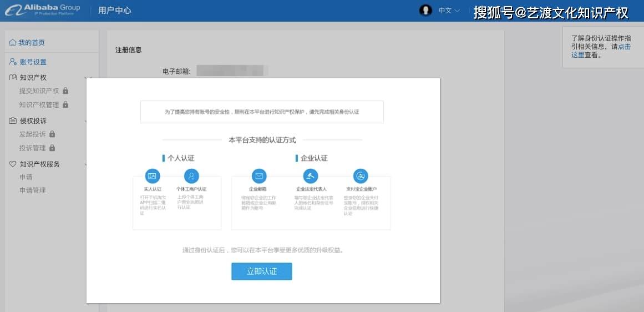Open 我的首页 in the sidebar
This screenshot has height=312, width=644.
pyautogui.click(x=27, y=43)
